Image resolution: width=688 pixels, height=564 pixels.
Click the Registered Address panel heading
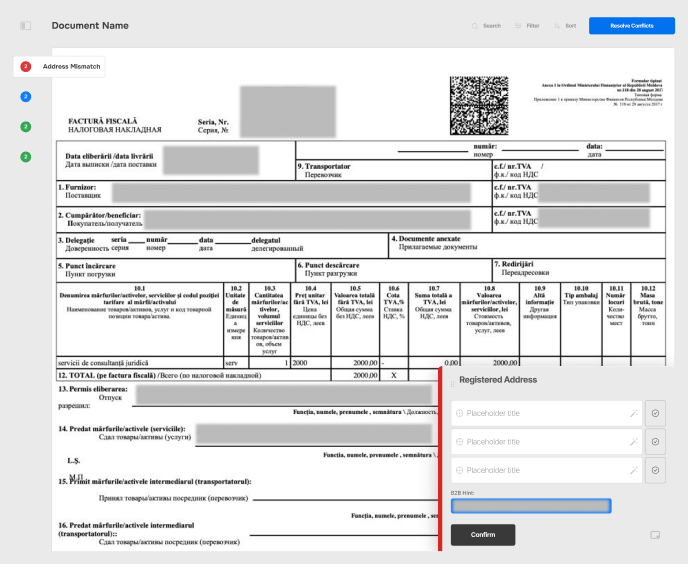(498, 380)
